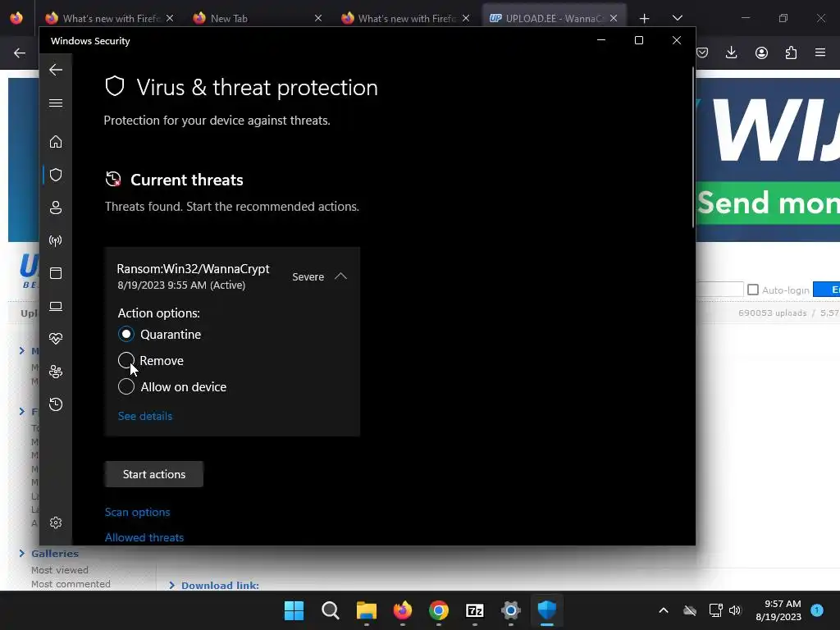Open Protection history sidebar icon

pyautogui.click(x=56, y=404)
